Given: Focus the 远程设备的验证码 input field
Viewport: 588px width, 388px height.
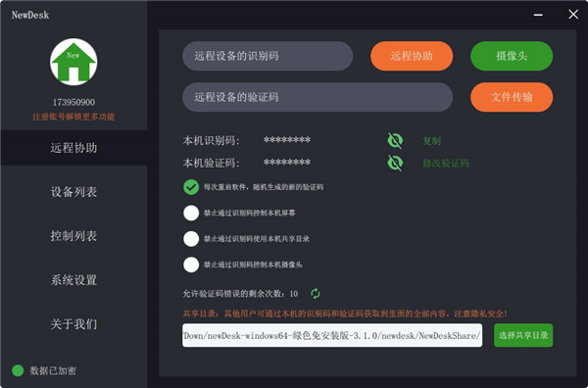Looking at the screenshot, I should click(318, 97).
